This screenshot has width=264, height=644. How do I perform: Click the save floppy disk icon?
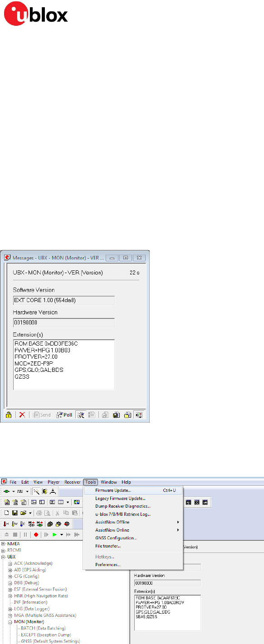[x=15, y=513]
